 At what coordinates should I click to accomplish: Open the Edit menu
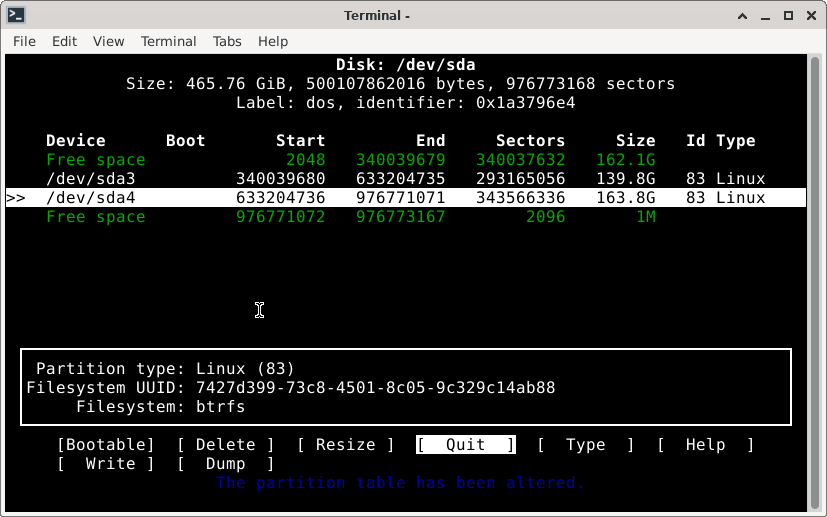(x=64, y=41)
